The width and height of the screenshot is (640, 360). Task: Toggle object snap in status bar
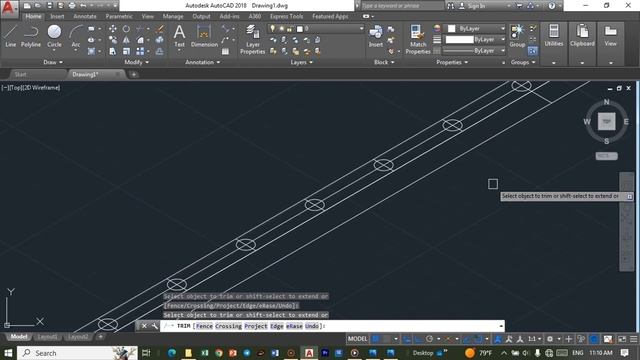point(478,339)
